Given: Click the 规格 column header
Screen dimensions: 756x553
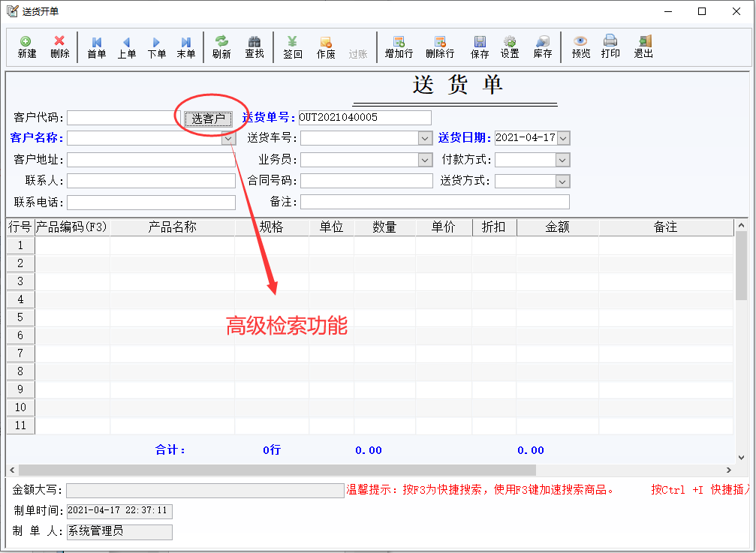Looking at the screenshot, I should pyautogui.click(x=272, y=227).
